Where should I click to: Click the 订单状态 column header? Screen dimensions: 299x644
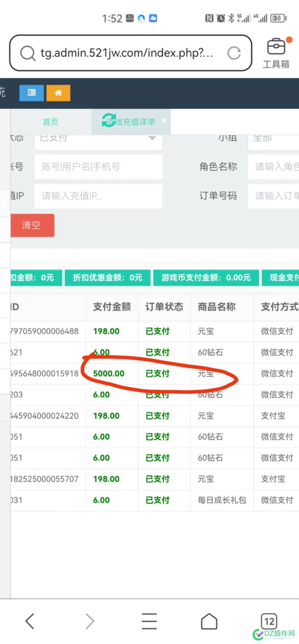[164, 307]
